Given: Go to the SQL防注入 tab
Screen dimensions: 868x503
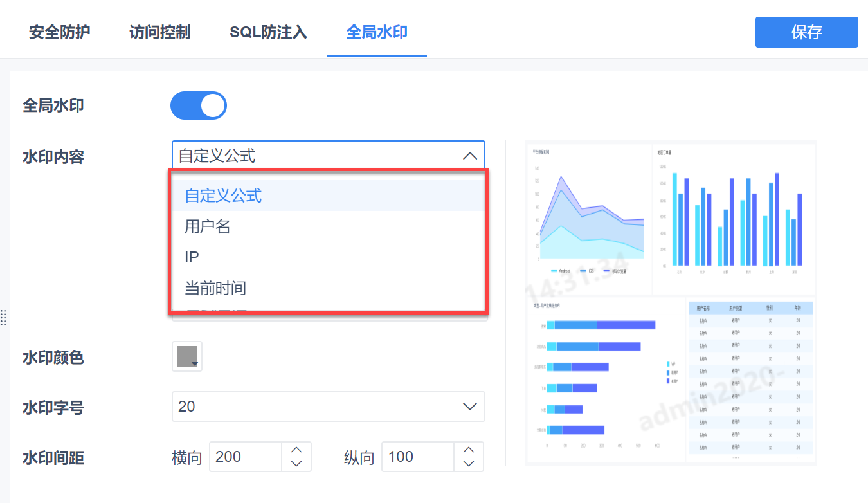Looking at the screenshot, I should [x=268, y=32].
